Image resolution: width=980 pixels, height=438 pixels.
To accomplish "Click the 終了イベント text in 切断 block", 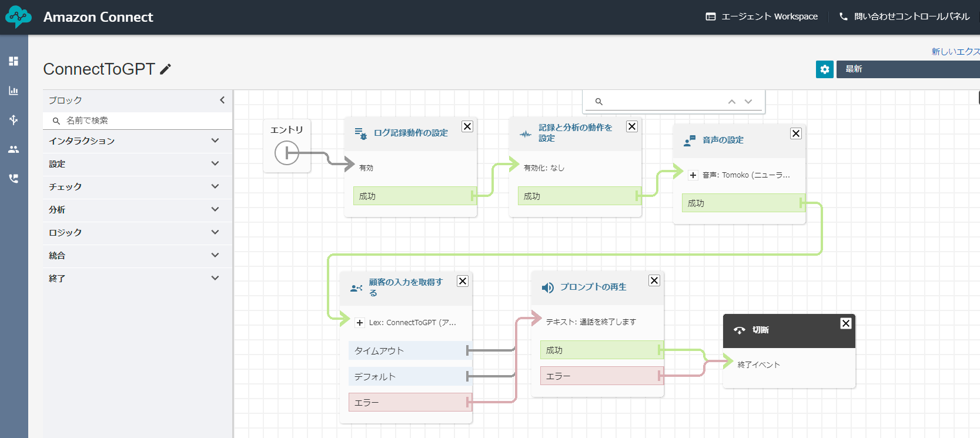I will pyautogui.click(x=758, y=365).
